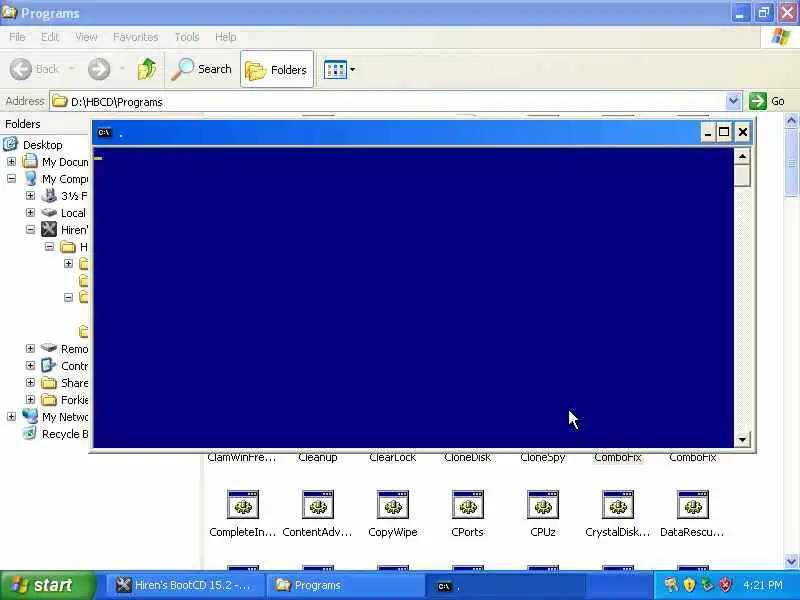Open the Edit menu
Screen dimensions: 800x600
(49, 37)
